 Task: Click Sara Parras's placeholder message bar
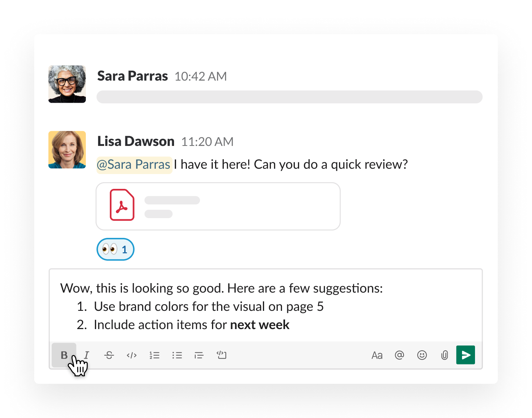point(290,97)
